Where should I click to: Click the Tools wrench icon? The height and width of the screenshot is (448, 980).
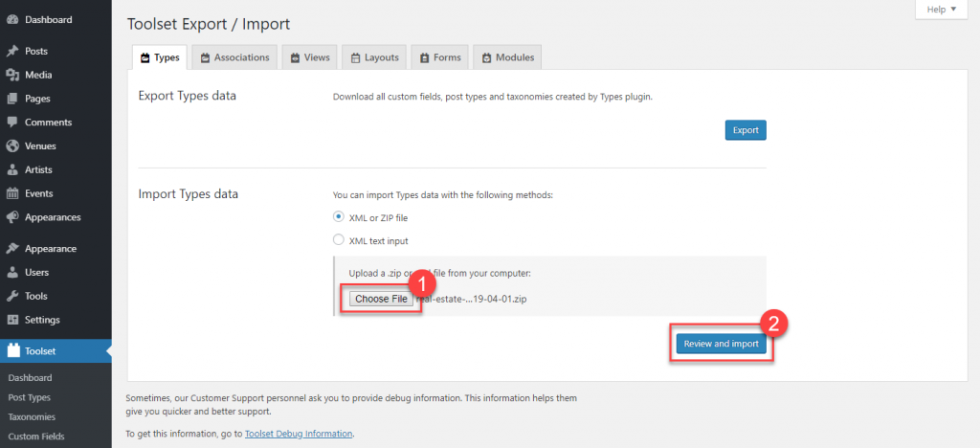pyautogui.click(x=11, y=296)
